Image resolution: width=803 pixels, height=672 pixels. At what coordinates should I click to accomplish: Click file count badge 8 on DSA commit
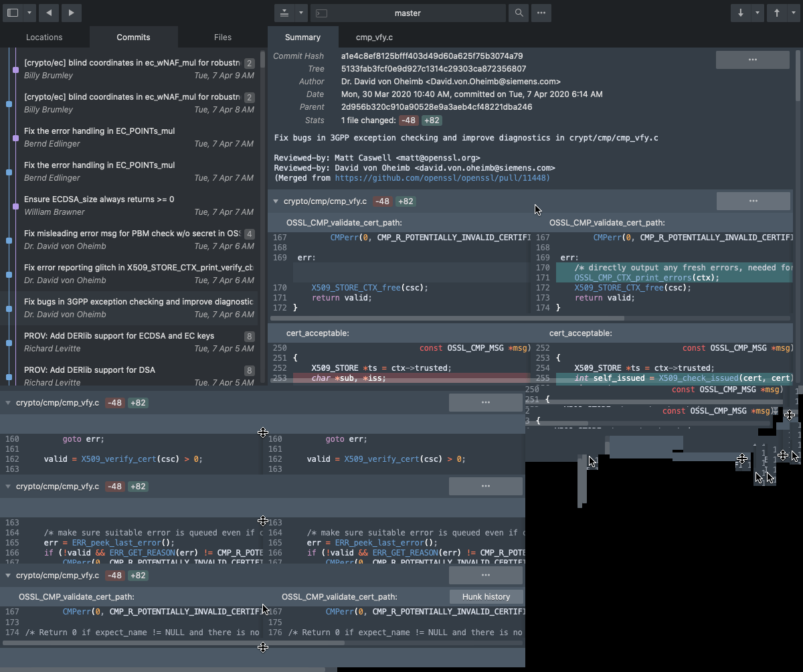point(249,371)
